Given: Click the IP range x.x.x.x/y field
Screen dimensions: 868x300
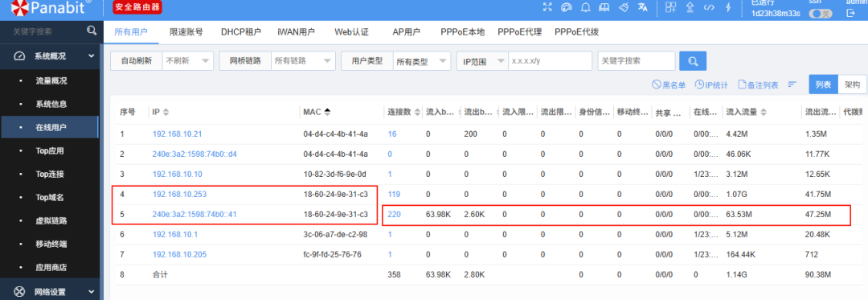Looking at the screenshot, I should [550, 61].
